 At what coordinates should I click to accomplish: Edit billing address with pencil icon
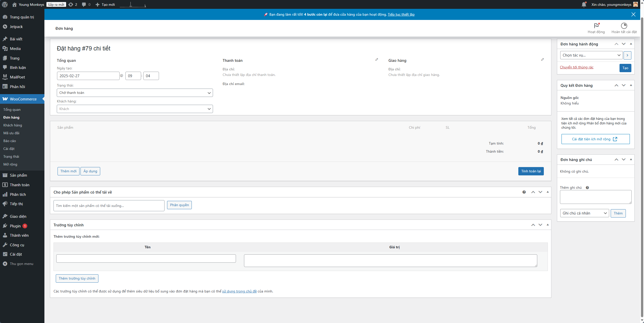tap(377, 60)
